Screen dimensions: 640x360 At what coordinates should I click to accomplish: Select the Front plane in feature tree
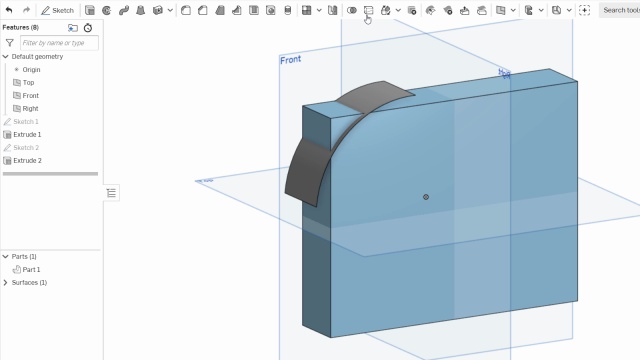[31, 96]
